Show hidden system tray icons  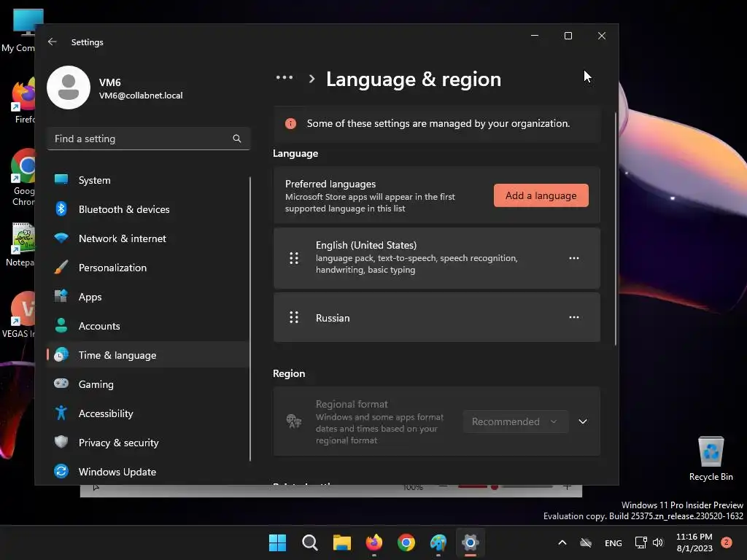point(562,542)
